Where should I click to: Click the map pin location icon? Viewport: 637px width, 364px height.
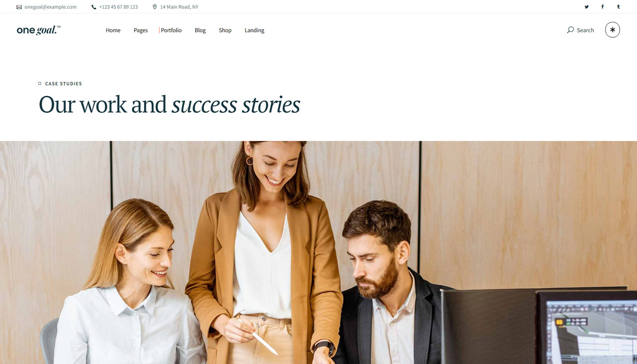155,7
